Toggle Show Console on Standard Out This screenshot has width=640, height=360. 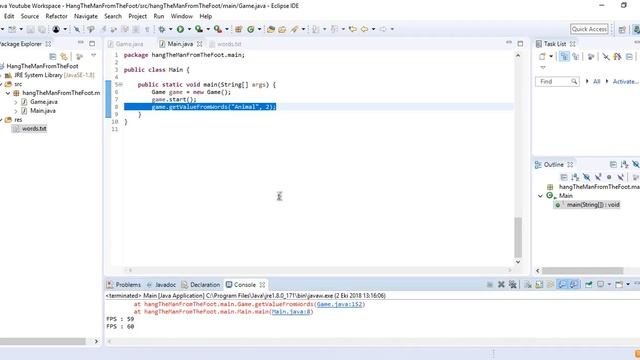coord(562,284)
